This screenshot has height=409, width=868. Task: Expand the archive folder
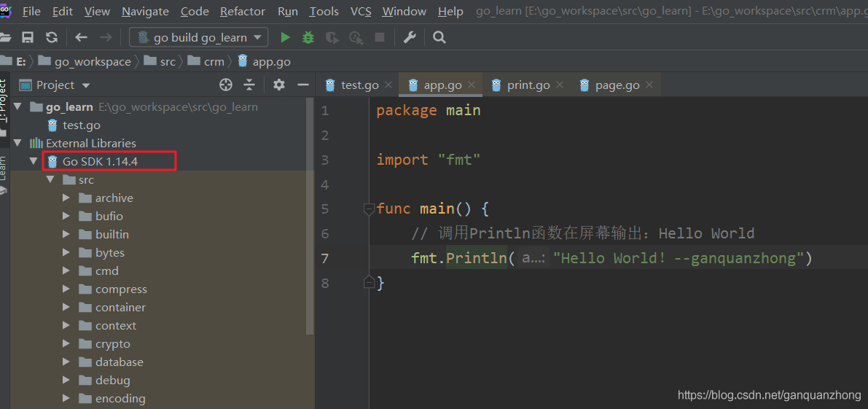click(66, 198)
